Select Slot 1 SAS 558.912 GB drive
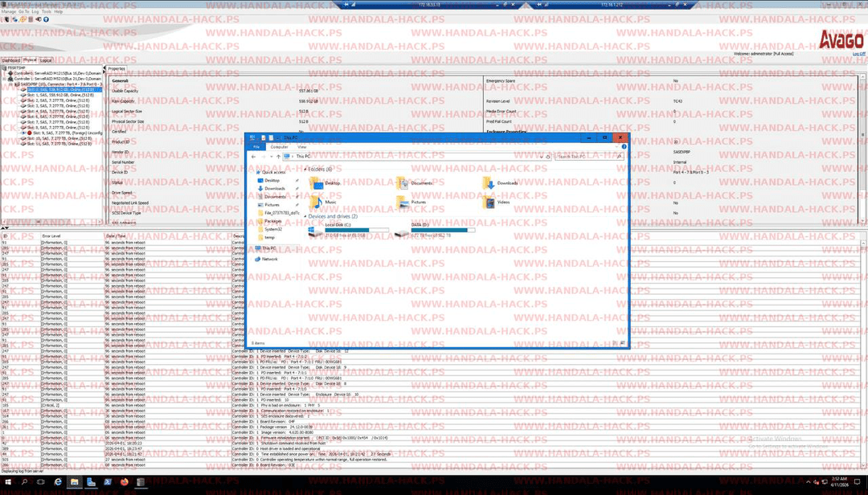This screenshot has height=495, width=868. [60, 95]
